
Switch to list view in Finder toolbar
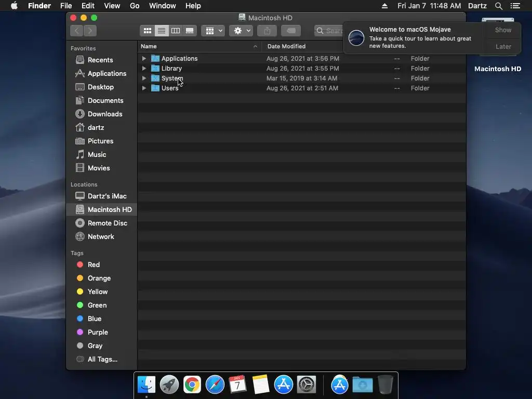pos(162,31)
